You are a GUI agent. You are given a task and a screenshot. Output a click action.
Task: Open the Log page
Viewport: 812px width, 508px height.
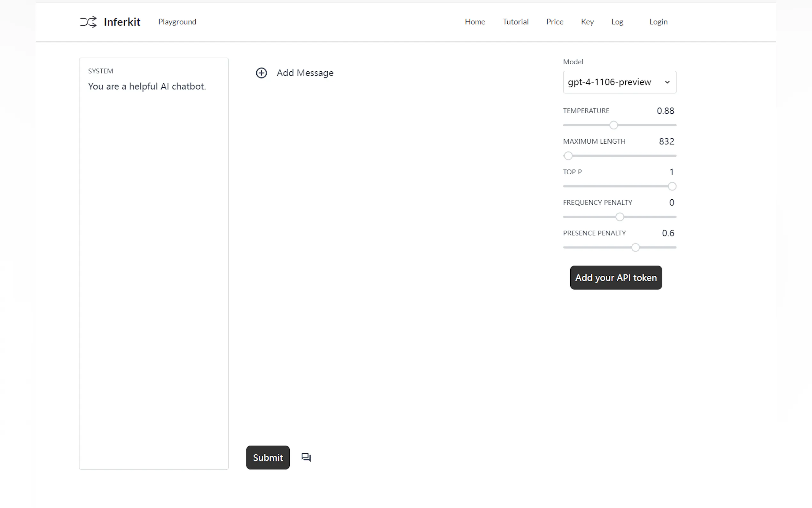pyautogui.click(x=617, y=22)
